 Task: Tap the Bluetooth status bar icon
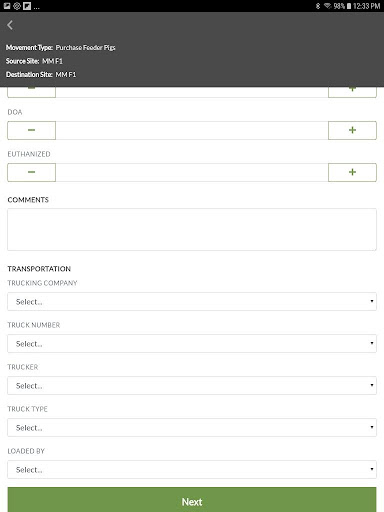(x=318, y=6)
